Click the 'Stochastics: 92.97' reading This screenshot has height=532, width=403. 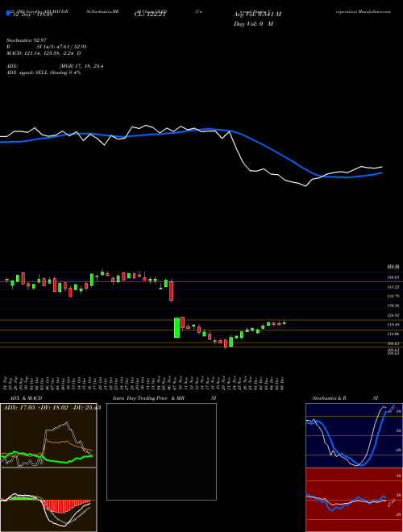(x=26, y=40)
